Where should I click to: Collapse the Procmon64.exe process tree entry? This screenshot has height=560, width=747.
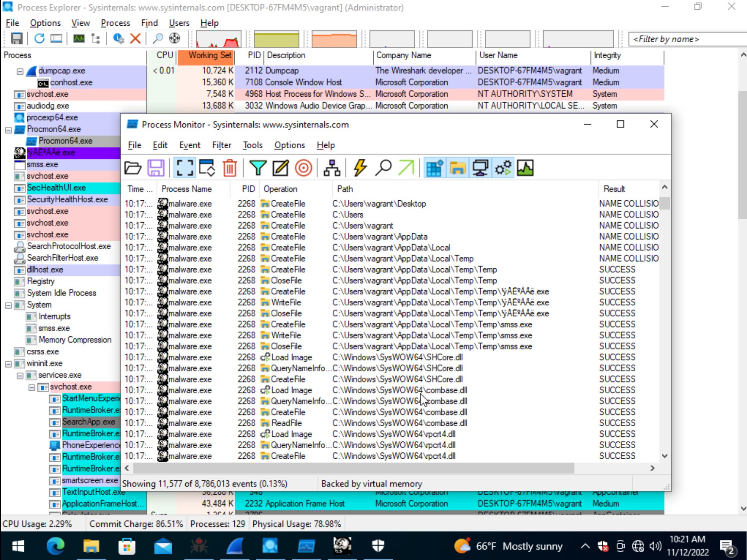click(x=8, y=129)
